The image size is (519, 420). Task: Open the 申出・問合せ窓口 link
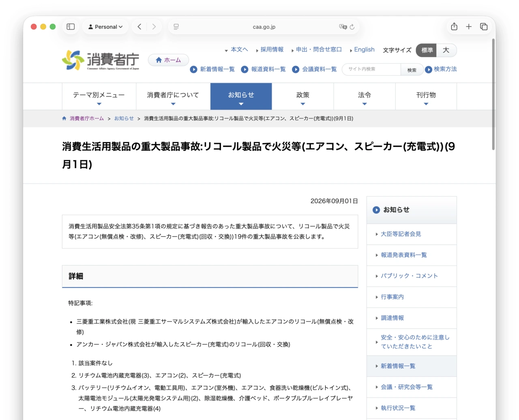(x=319, y=49)
